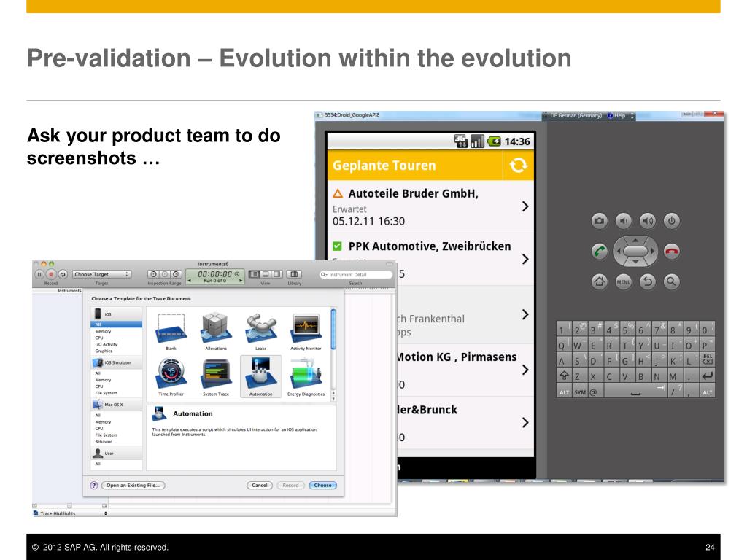Image resolution: width=747 pixels, height=560 pixels.
Task: Click the Choose button
Action: tap(322, 485)
